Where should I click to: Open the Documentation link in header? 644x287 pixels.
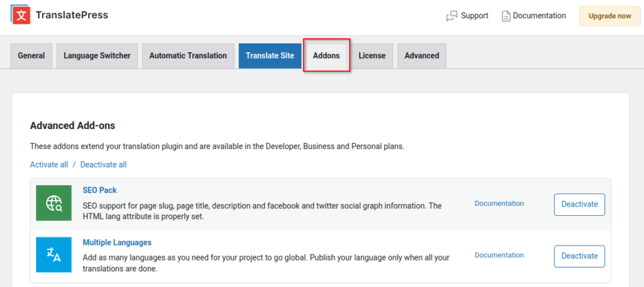[539, 16]
